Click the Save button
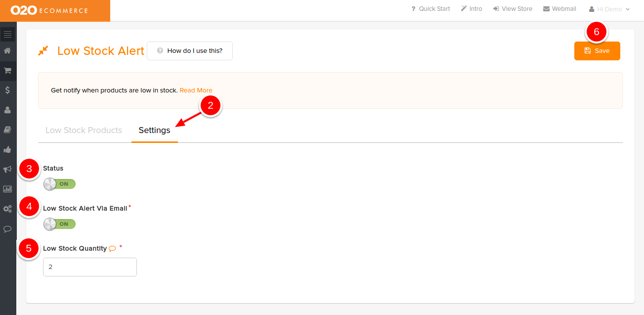 click(597, 51)
